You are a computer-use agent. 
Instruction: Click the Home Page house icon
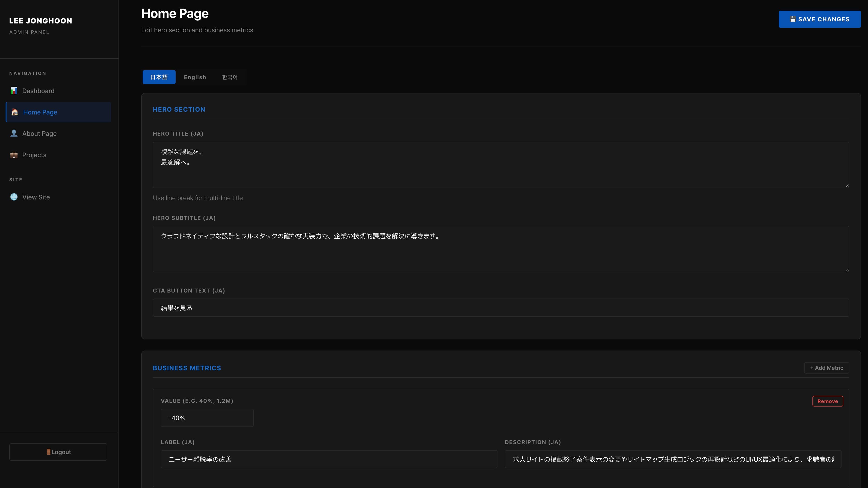coord(15,112)
